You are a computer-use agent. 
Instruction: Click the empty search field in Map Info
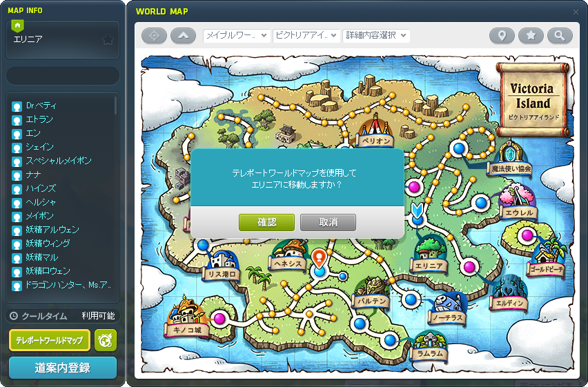pyautogui.click(x=63, y=76)
